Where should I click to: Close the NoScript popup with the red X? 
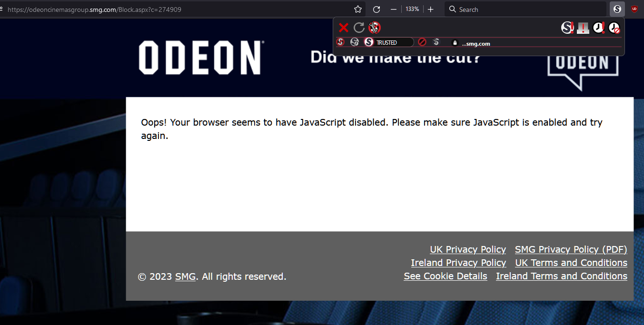tap(344, 28)
